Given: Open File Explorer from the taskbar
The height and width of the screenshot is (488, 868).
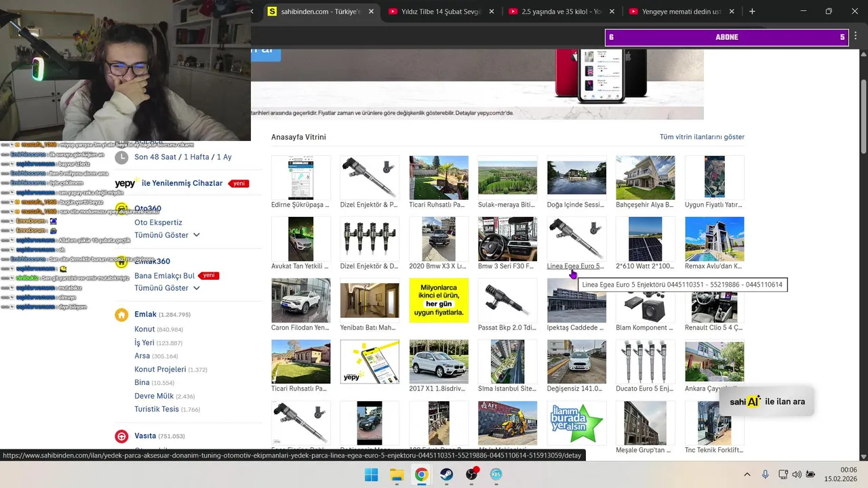Looking at the screenshot, I should (397, 474).
